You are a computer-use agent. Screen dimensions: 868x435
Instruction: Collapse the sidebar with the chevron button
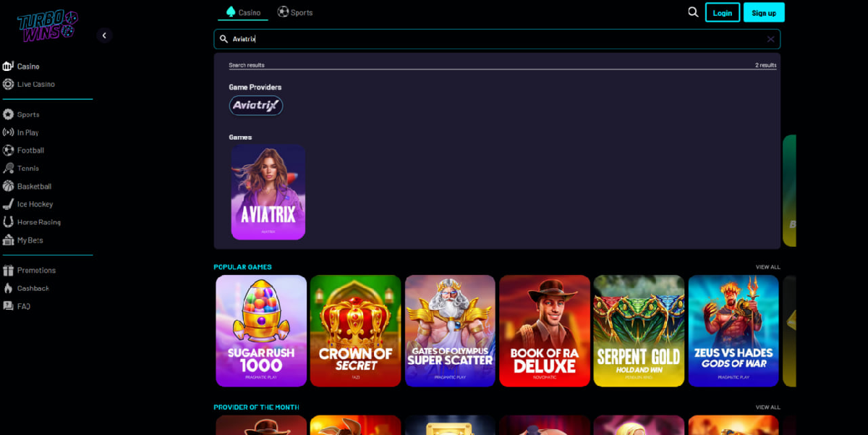click(x=104, y=35)
